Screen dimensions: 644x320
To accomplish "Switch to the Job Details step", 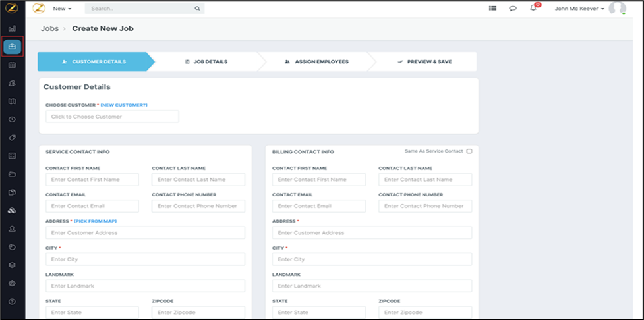I will pos(206,61).
